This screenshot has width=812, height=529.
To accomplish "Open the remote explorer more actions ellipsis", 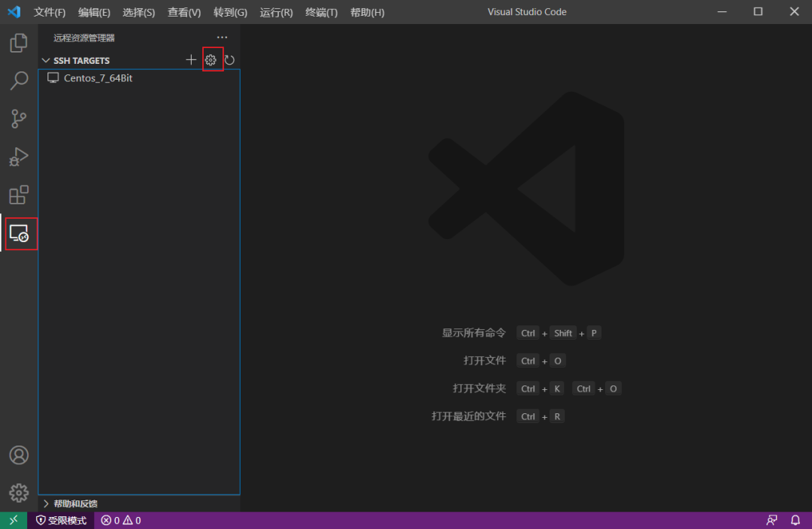I will click(222, 38).
